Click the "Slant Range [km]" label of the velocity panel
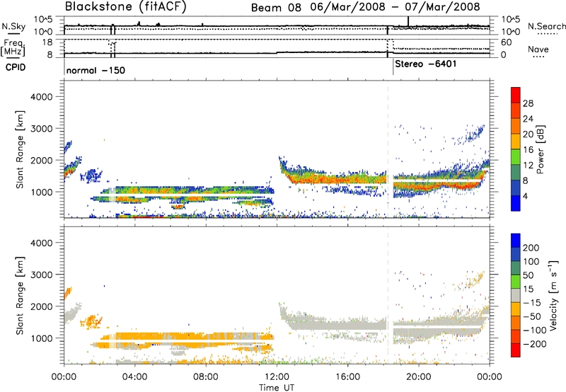This screenshot has width=566, height=392. (x=20, y=296)
